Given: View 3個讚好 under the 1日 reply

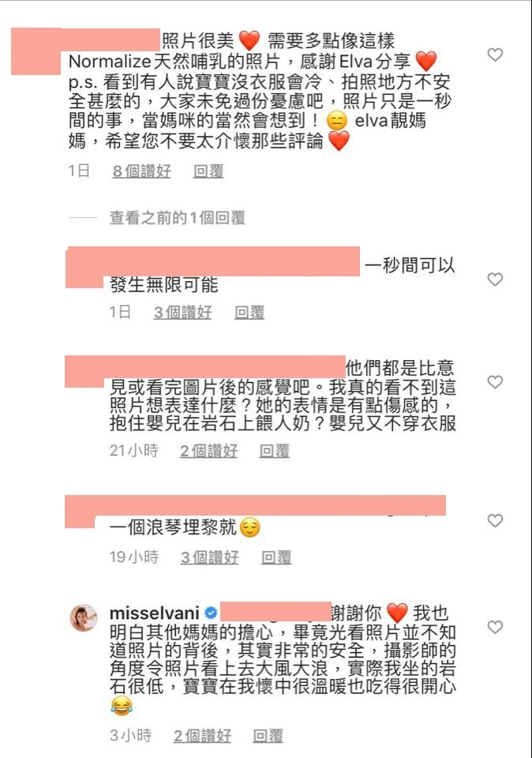Looking at the screenshot, I should click(182, 312).
